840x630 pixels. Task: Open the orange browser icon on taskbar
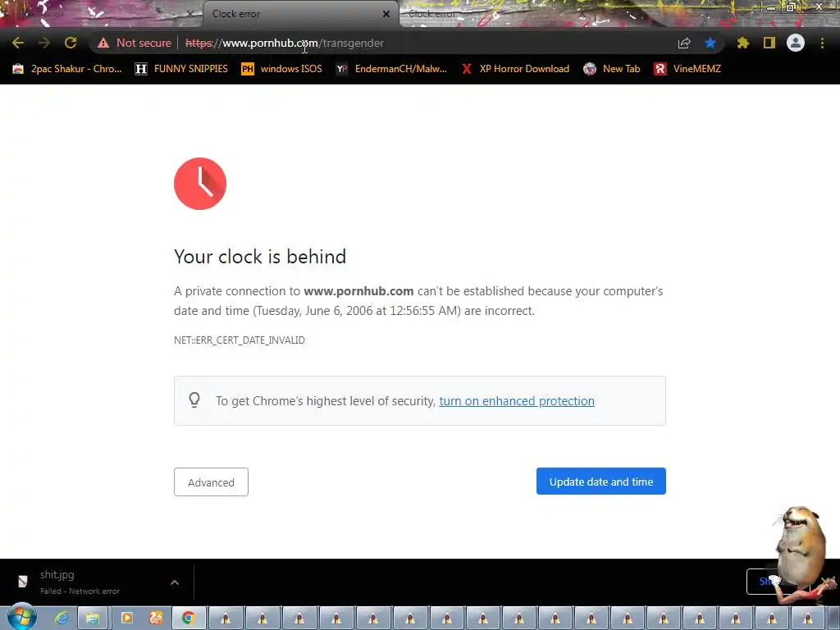pos(156,619)
